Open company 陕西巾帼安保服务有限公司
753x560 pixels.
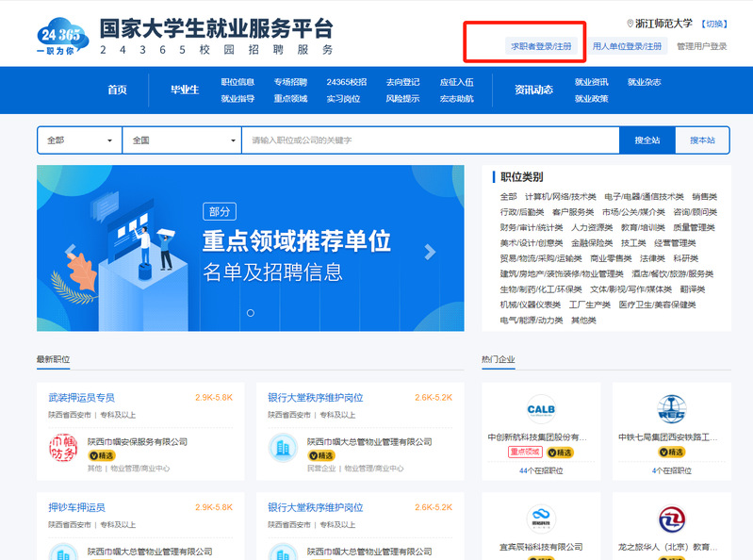(x=138, y=442)
